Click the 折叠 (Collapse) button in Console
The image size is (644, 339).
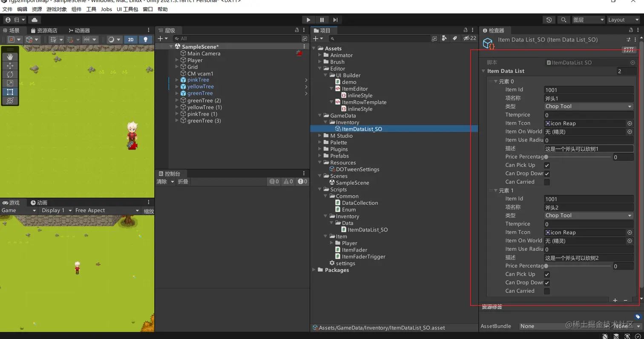[183, 182]
